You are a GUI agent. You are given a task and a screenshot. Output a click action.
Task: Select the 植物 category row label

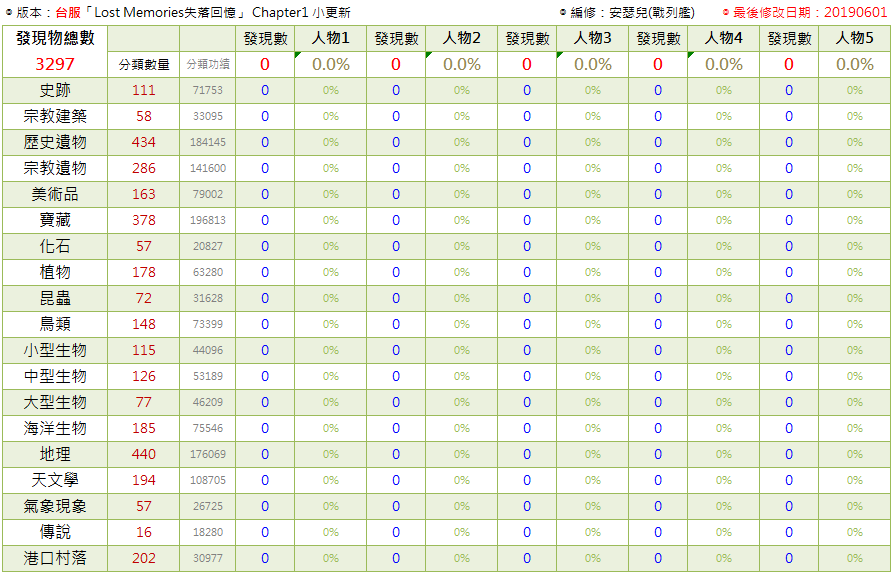point(55,272)
